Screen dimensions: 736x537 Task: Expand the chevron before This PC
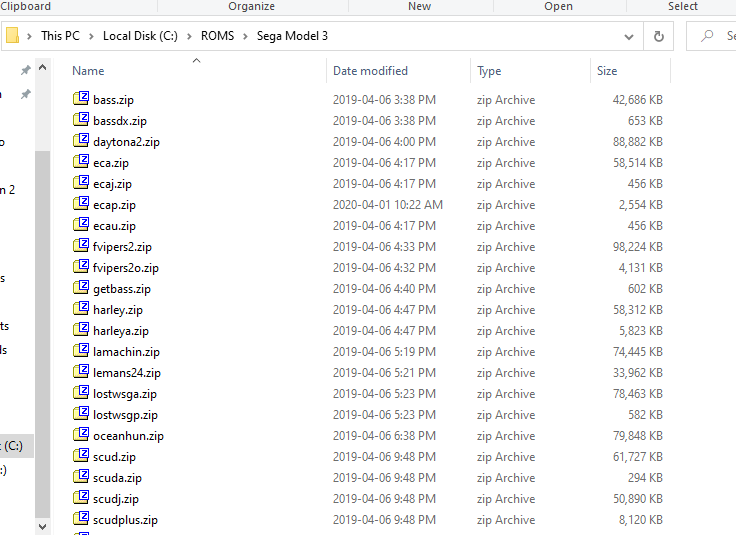coord(29,36)
